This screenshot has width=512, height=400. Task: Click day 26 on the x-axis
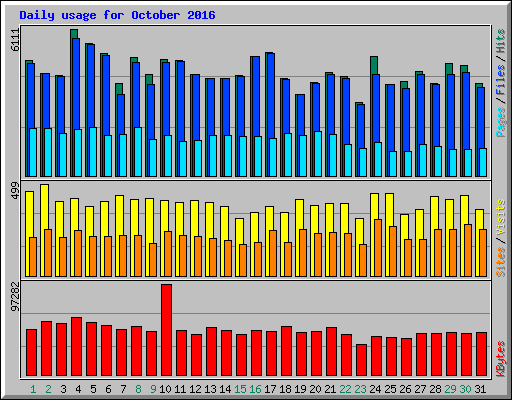point(405,389)
